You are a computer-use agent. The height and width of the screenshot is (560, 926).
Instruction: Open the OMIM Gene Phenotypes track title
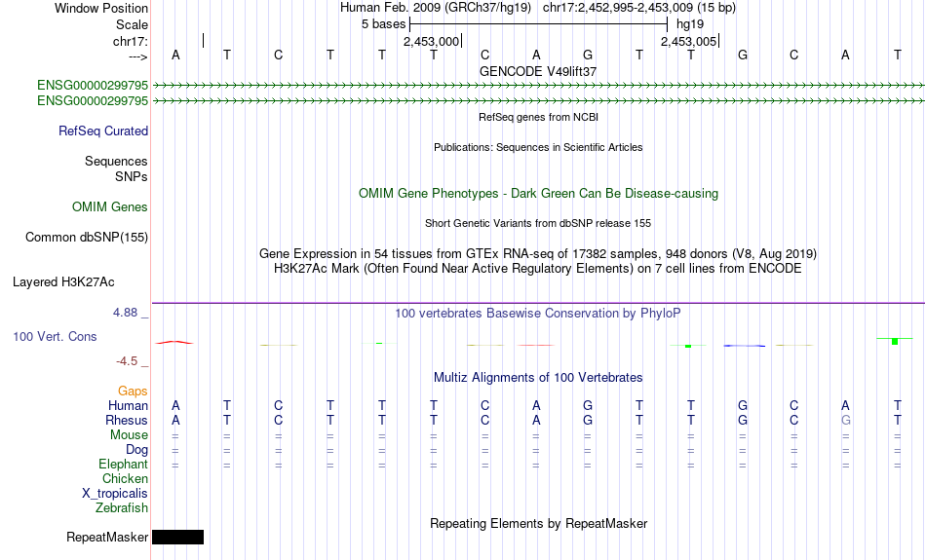tap(538, 194)
